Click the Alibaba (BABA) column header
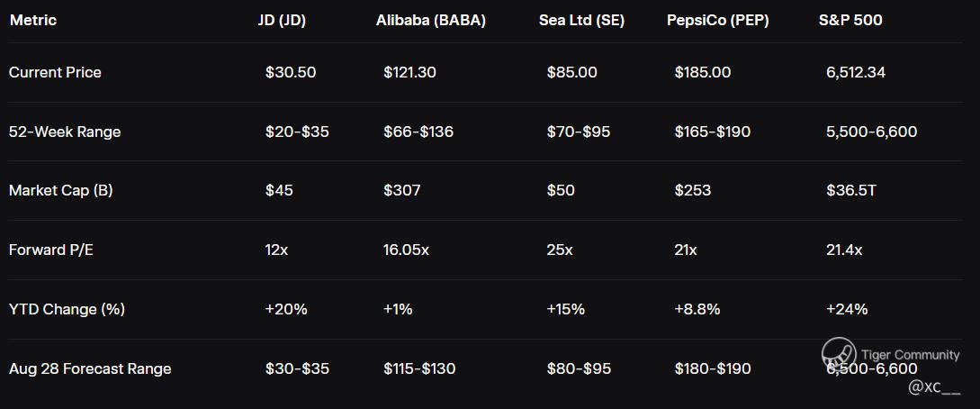The width and height of the screenshot is (980, 409). 430,20
